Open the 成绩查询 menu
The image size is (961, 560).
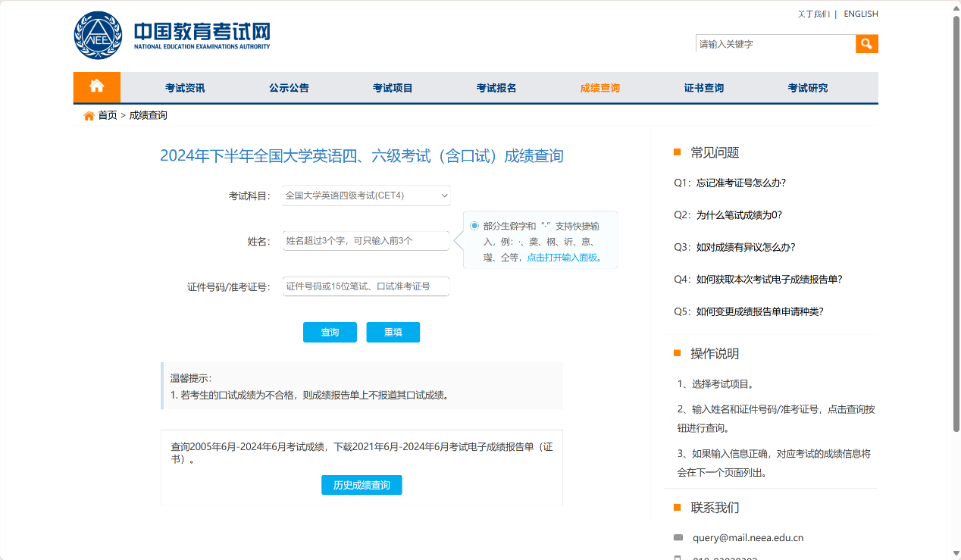tap(600, 88)
